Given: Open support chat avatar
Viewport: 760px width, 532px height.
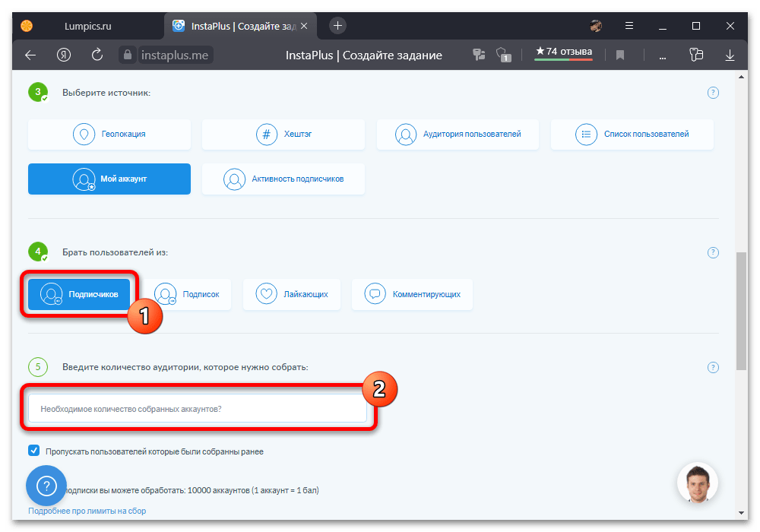Looking at the screenshot, I should pyautogui.click(x=697, y=482).
